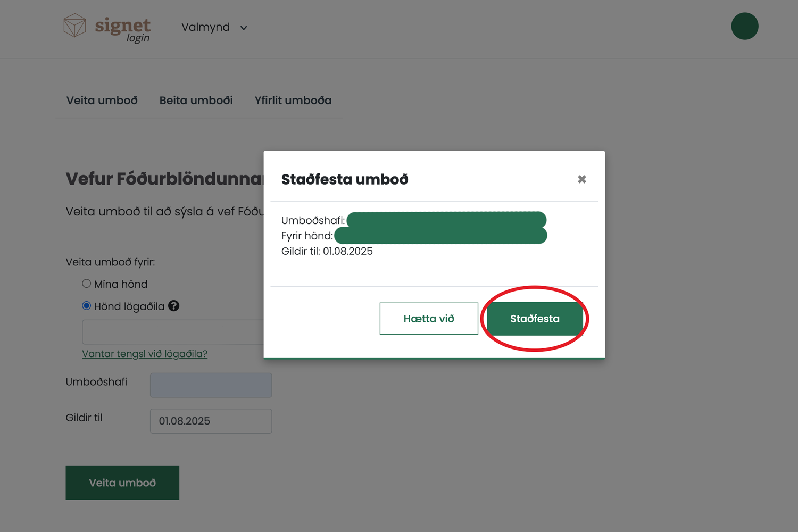Click the help question mark beside Hönd lögaðila
This screenshot has width=798, height=532.
coord(173,306)
